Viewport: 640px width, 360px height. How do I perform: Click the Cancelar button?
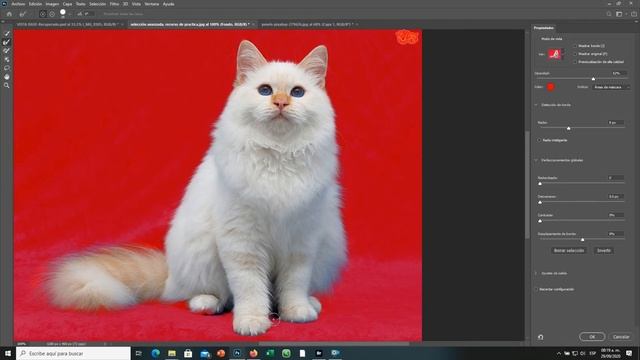click(621, 337)
